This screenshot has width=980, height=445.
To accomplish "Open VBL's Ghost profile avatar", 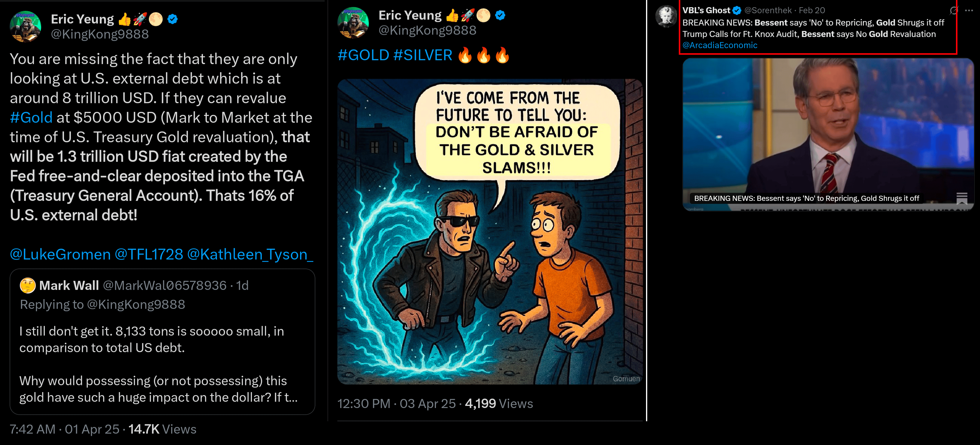I will tap(666, 16).
